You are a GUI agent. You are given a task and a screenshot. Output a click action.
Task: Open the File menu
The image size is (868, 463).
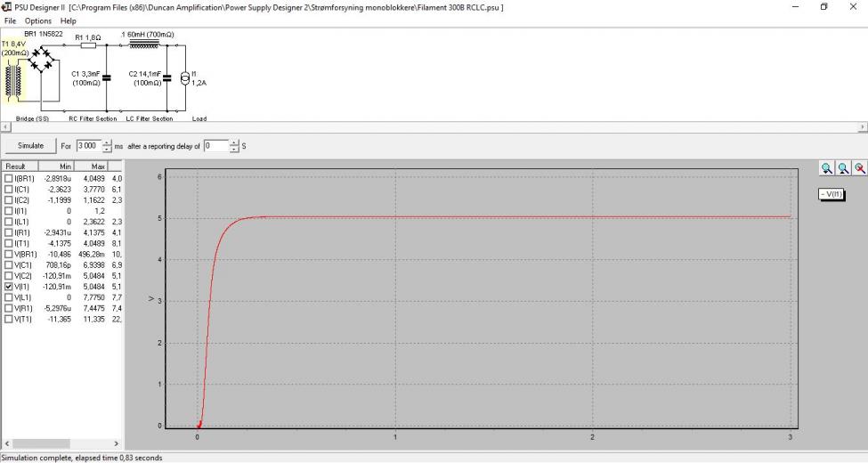[10, 20]
